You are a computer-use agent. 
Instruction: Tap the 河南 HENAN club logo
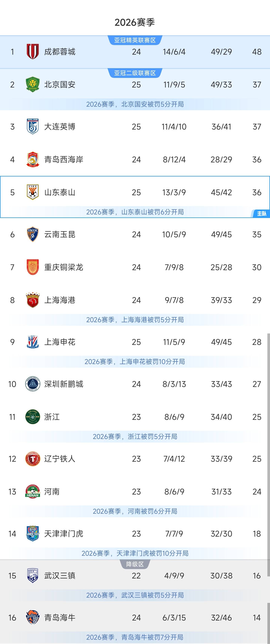pyautogui.click(x=33, y=492)
